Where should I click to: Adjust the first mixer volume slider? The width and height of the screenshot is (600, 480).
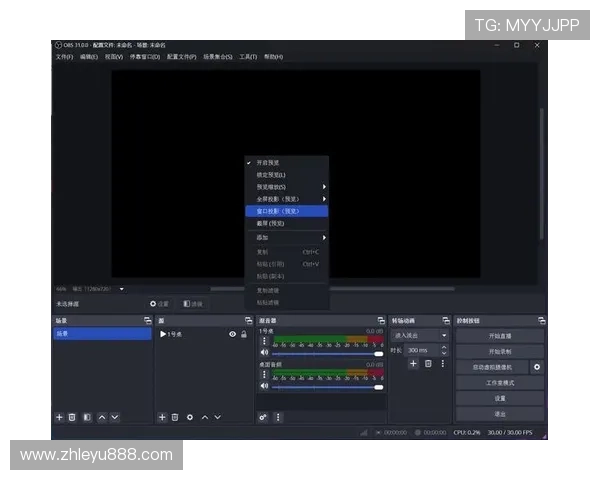point(328,354)
